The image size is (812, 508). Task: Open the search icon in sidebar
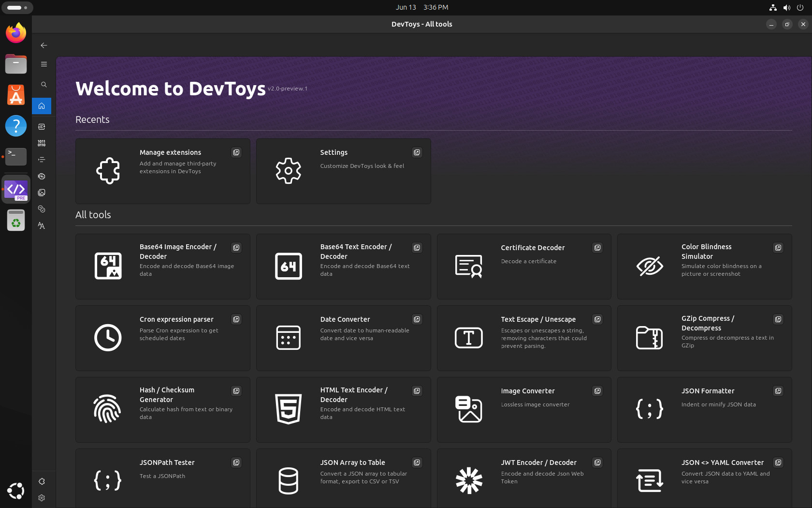pos(43,85)
